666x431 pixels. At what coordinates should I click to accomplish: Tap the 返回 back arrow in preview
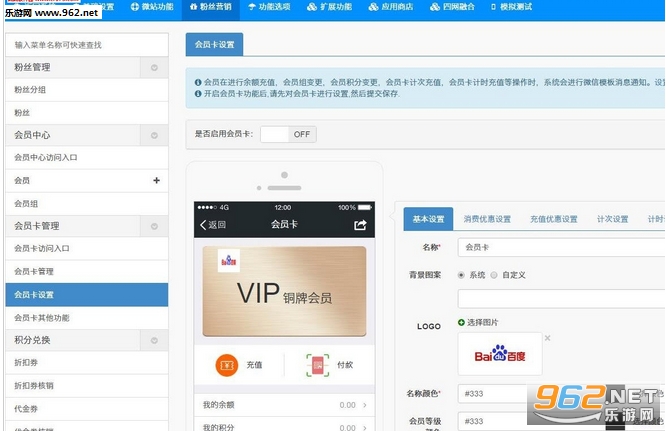coord(203,225)
